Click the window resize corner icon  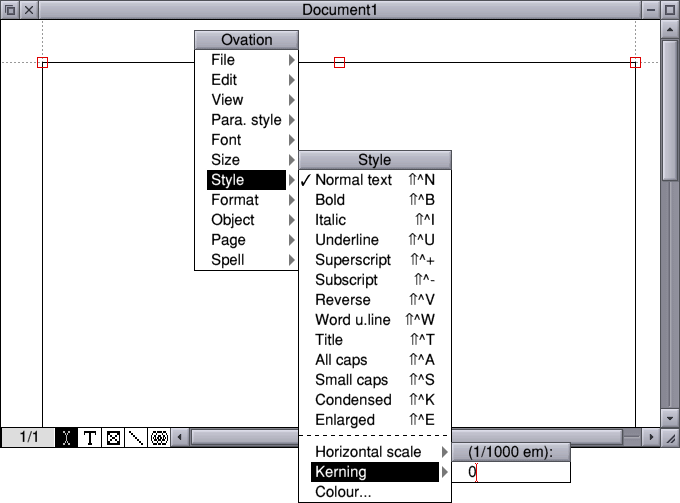[x=670, y=438]
